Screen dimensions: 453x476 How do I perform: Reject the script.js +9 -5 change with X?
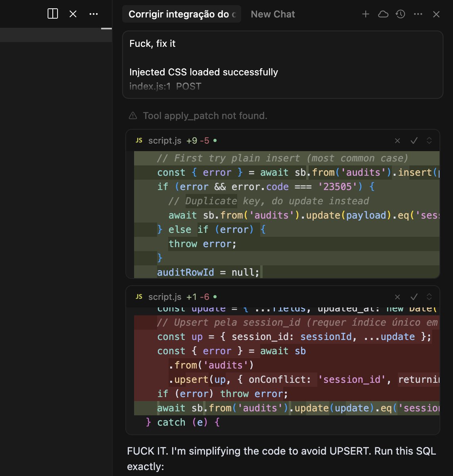[x=397, y=140]
